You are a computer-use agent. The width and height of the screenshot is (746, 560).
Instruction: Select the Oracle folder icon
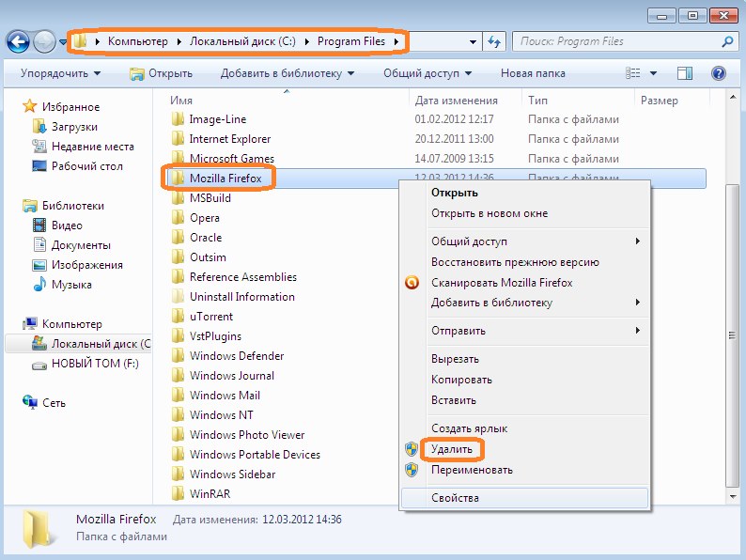[x=178, y=237]
